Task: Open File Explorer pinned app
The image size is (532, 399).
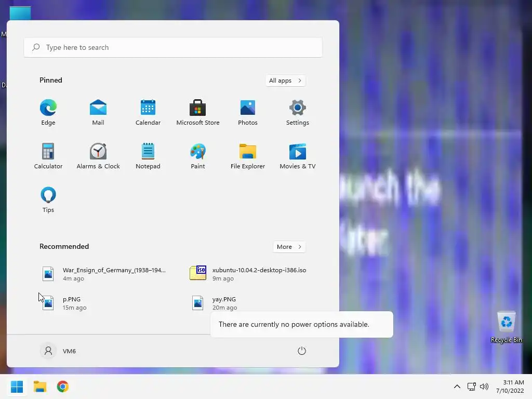Action: point(248,156)
